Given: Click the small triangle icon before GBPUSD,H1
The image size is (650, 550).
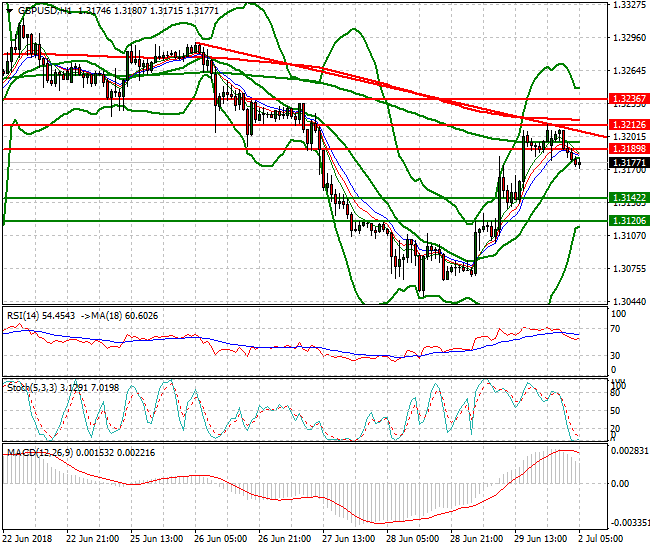Looking at the screenshot, I should (10, 11).
